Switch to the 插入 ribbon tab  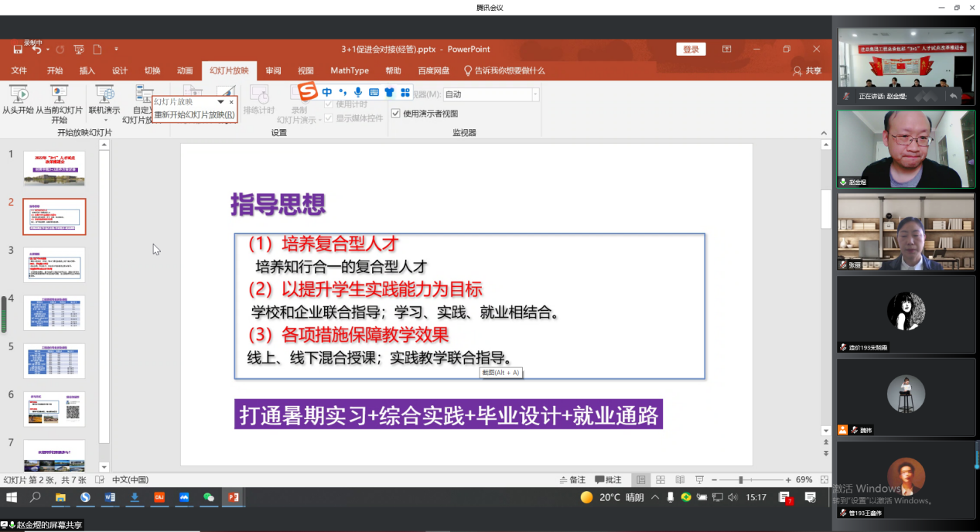click(x=87, y=70)
